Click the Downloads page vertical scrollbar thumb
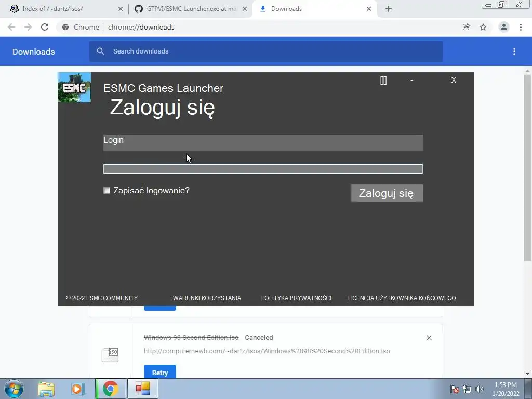Viewport: 532px width, 399px height. [x=527, y=168]
